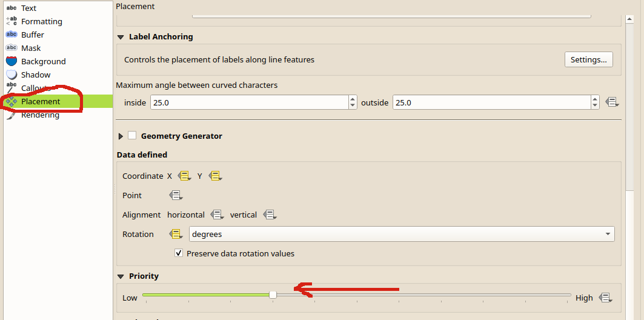Click the Priority slider handle

[273, 295]
